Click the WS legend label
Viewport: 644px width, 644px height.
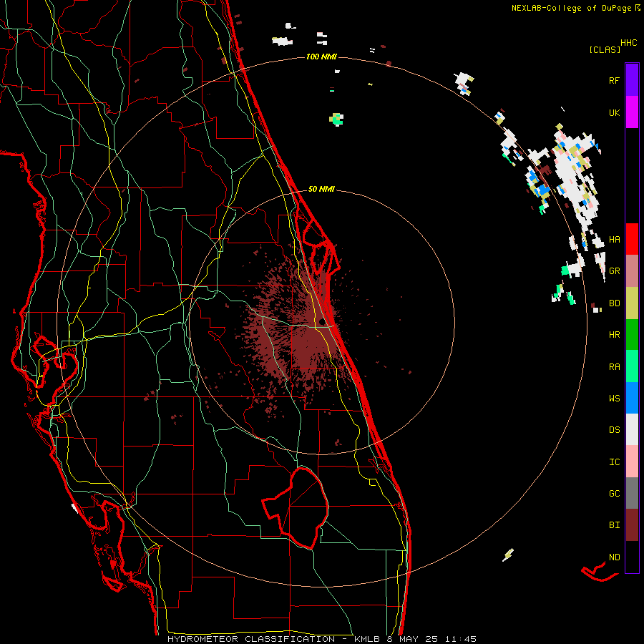tap(614, 398)
